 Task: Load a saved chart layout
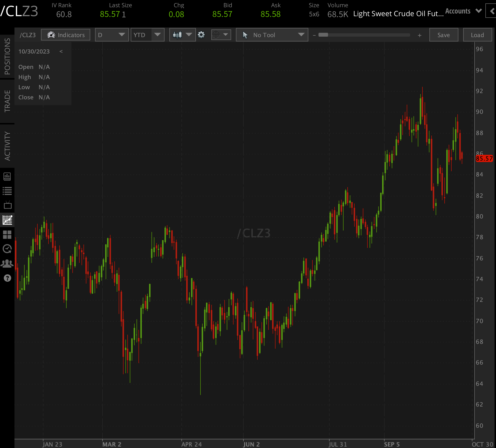click(477, 35)
